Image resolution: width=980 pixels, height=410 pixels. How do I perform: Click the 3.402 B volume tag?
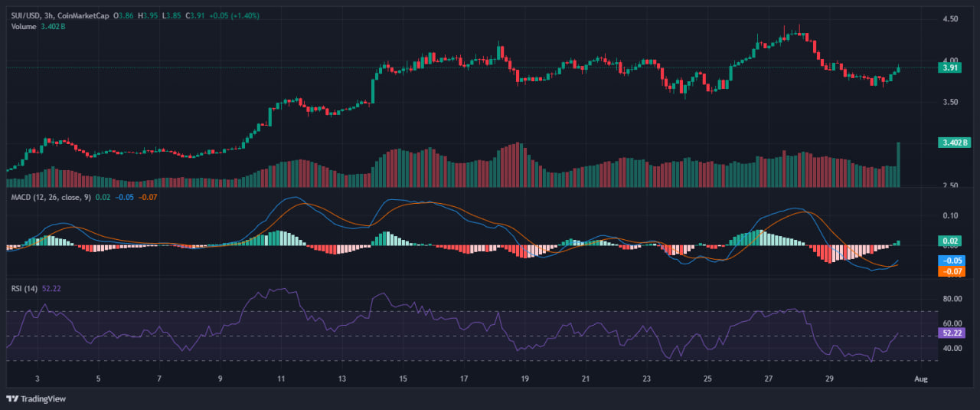952,143
